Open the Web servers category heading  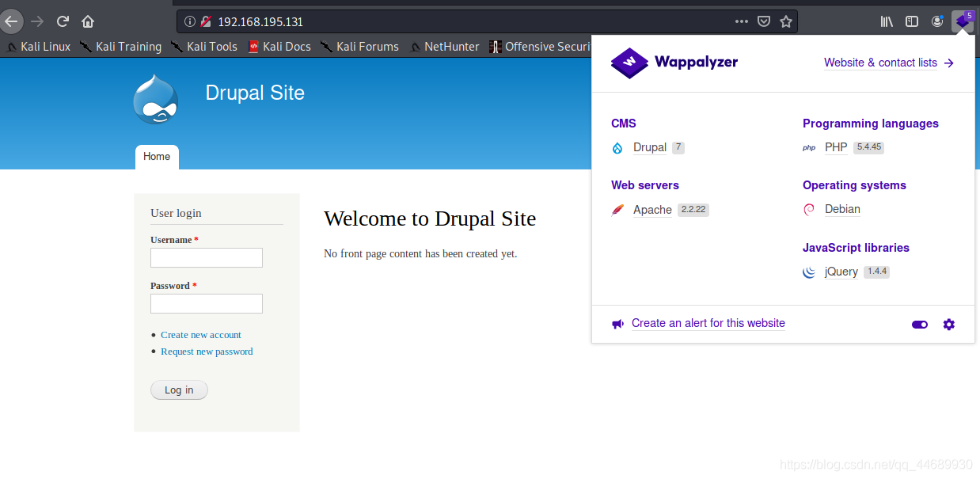click(x=645, y=185)
